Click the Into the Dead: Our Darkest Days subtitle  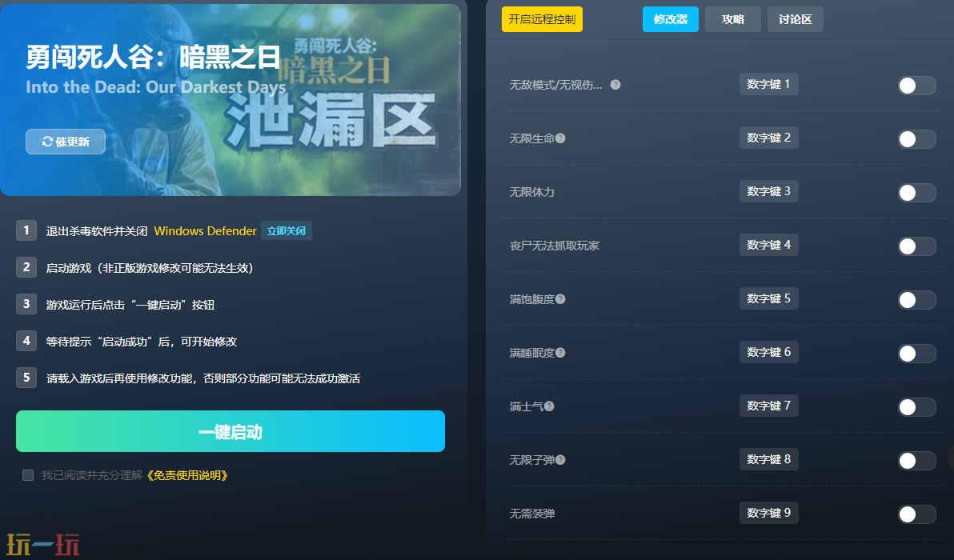point(156,87)
